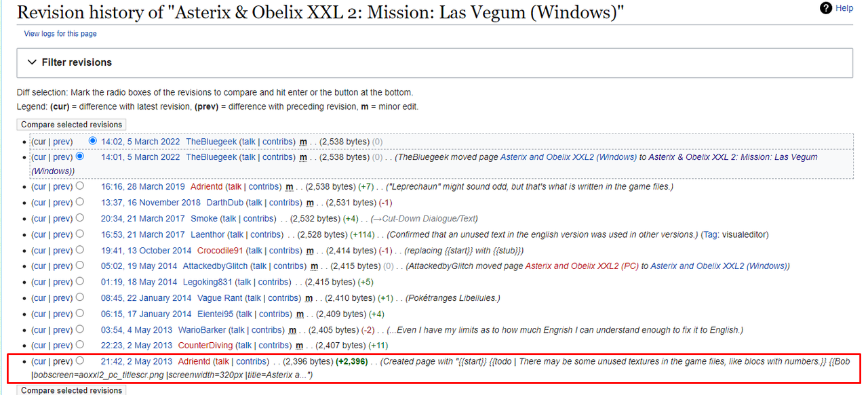Open the 13:37, 16 November 2018 revision link

(151, 203)
